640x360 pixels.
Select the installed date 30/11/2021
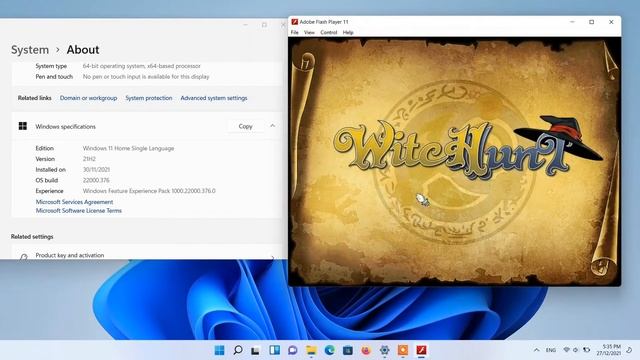point(96,169)
